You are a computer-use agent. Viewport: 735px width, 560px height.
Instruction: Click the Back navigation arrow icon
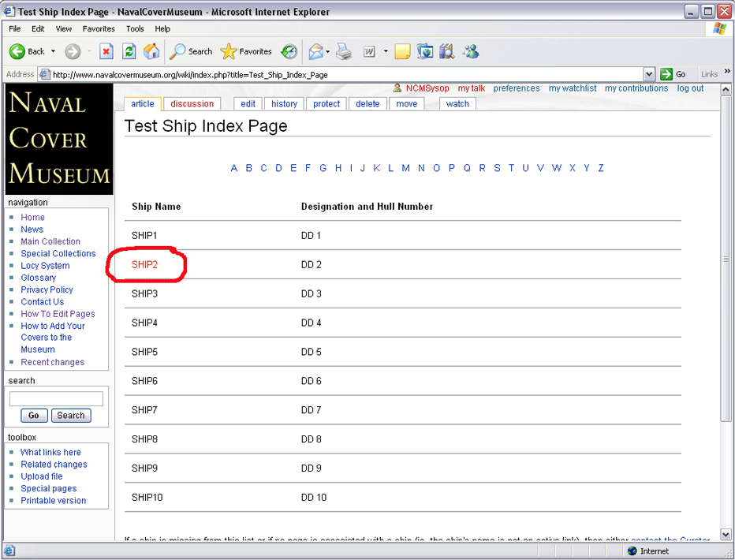(17, 51)
